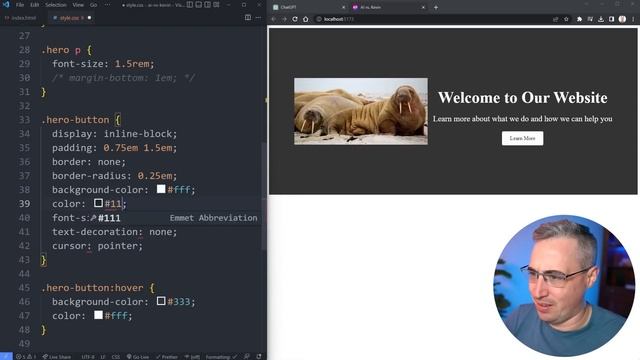
Task: Split the editor to the right
Action: coord(248,18)
